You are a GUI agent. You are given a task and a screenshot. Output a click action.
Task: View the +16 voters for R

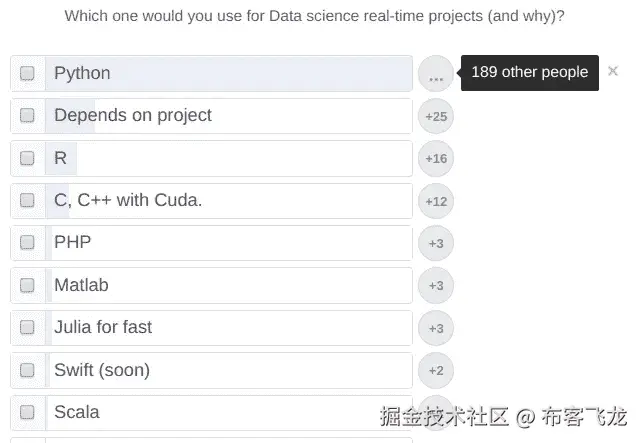[x=436, y=158]
